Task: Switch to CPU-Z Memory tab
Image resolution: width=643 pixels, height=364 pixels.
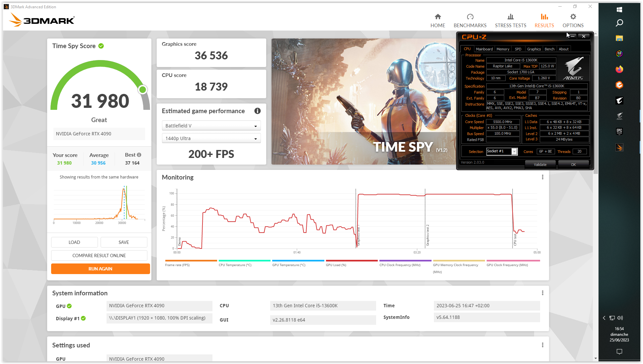Action: [503, 49]
